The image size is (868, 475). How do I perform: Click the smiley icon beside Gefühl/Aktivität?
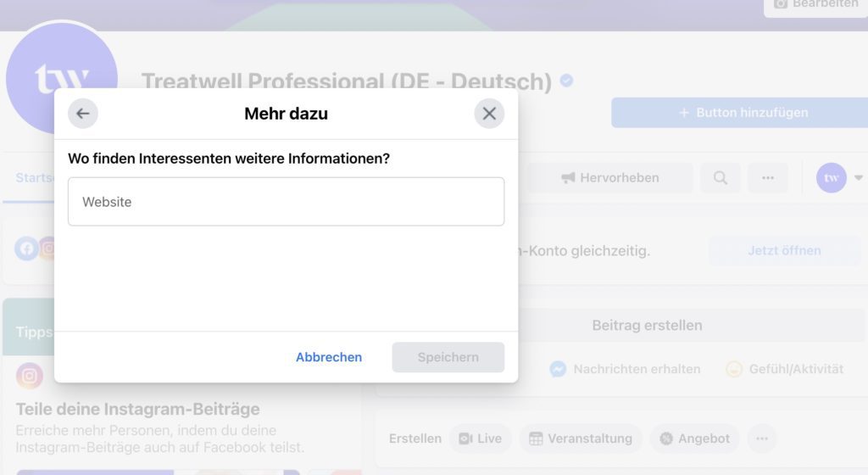734,369
